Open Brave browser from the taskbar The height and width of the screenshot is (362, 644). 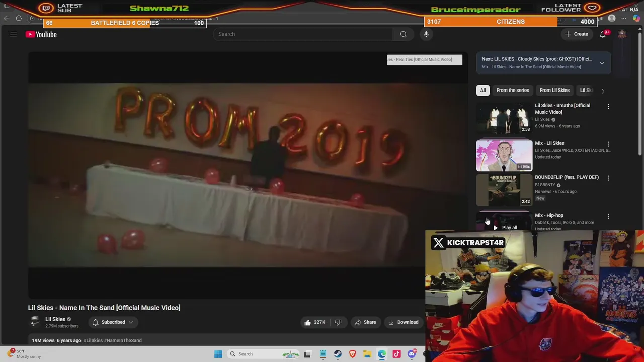352,354
